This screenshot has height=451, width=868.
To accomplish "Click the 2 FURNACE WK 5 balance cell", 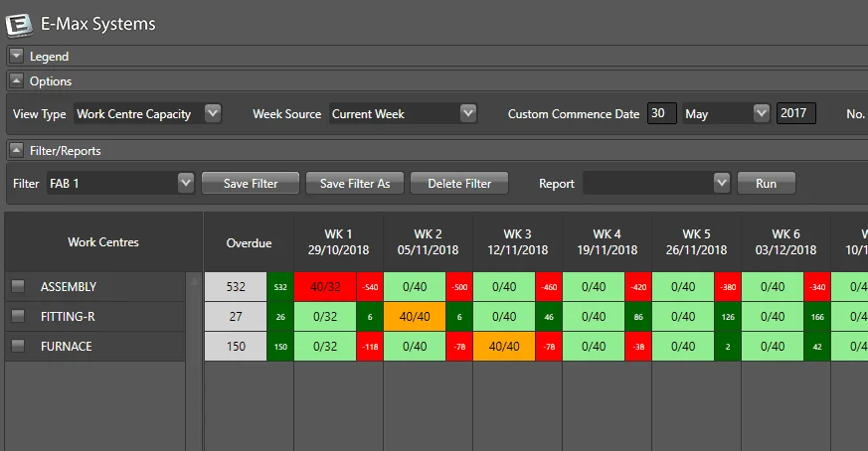I will [728, 347].
